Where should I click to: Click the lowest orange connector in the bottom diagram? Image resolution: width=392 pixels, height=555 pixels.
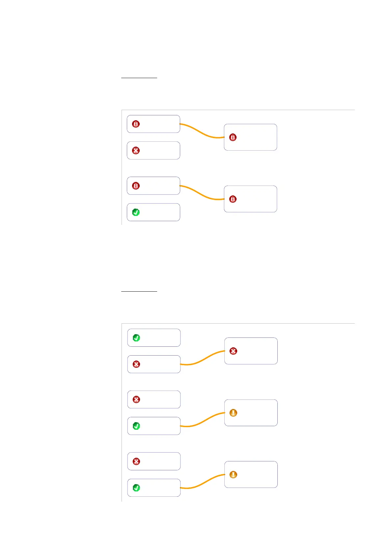[x=203, y=481]
